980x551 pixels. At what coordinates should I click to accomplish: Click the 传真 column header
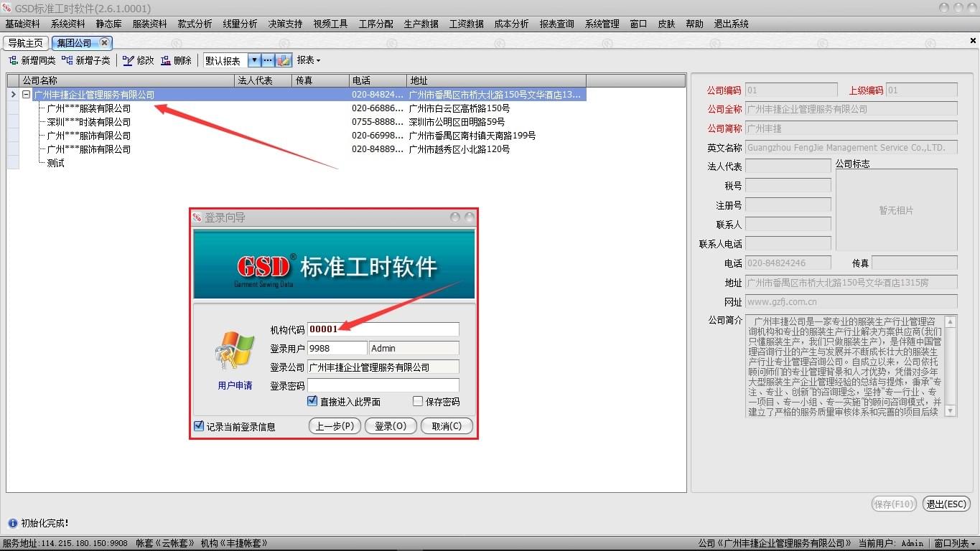(321, 80)
